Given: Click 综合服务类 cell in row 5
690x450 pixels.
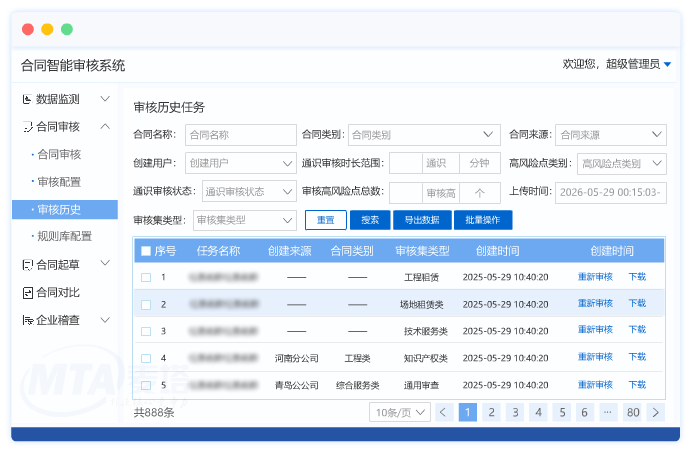Looking at the screenshot, I should [x=357, y=385].
